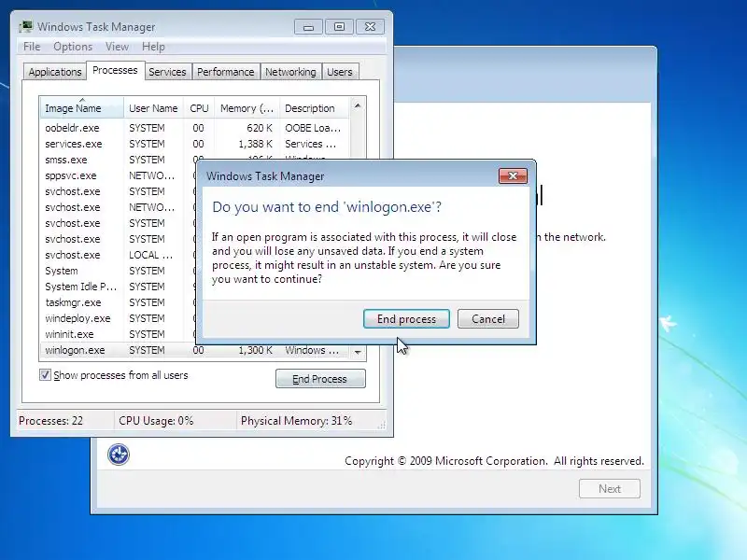The width and height of the screenshot is (747, 560).
Task: Click the 620 K memory value
Action: 260,128
